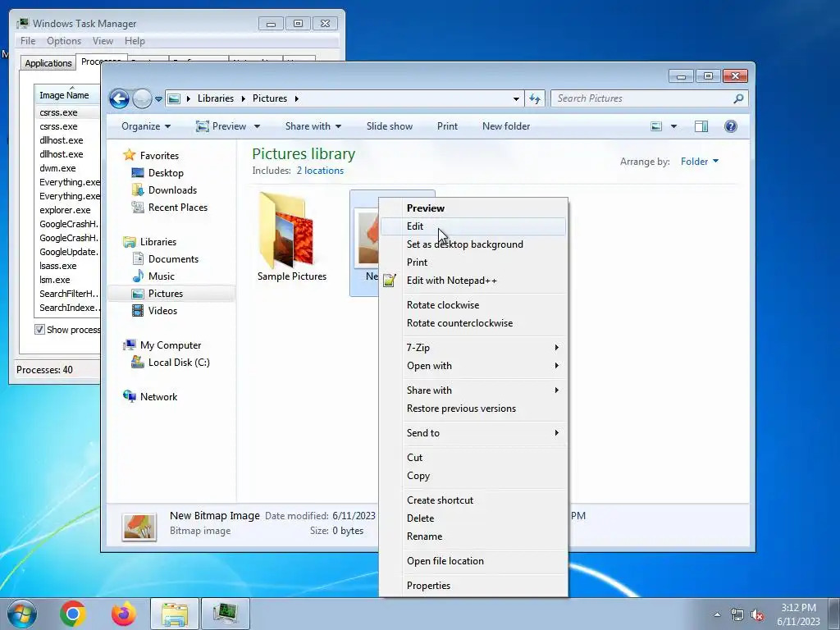Open Downloads in the Favorites list
The width and height of the screenshot is (840, 630).
pos(172,190)
